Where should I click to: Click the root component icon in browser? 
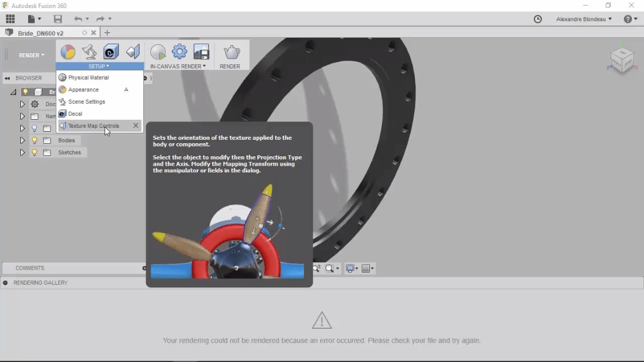[x=38, y=92]
